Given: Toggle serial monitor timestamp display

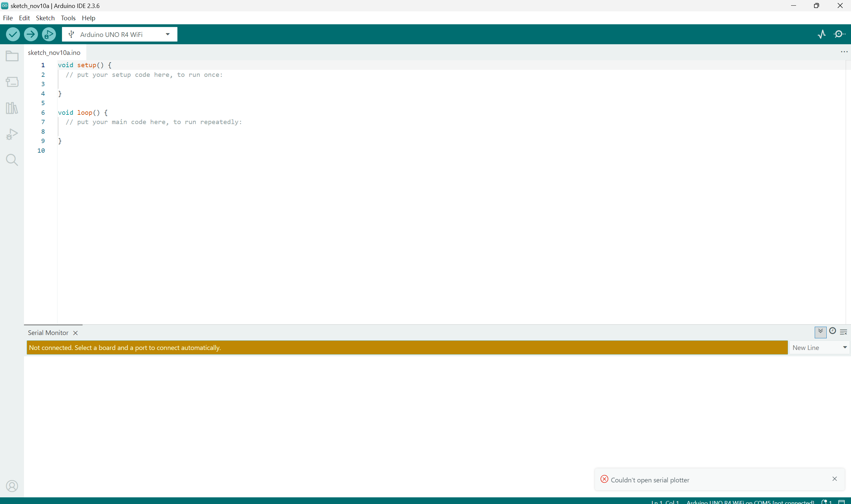Looking at the screenshot, I should coord(832,331).
